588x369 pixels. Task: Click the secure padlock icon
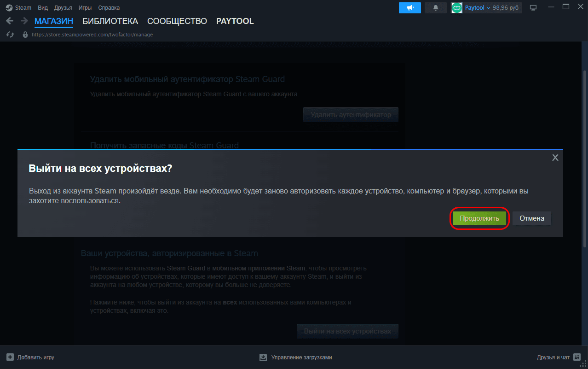coord(25,35)
